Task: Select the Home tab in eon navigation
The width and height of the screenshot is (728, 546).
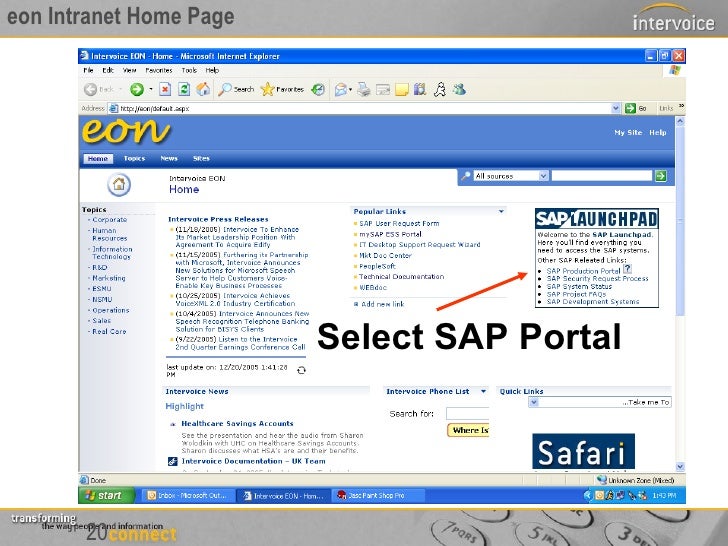Action: [x=98, y=158]
